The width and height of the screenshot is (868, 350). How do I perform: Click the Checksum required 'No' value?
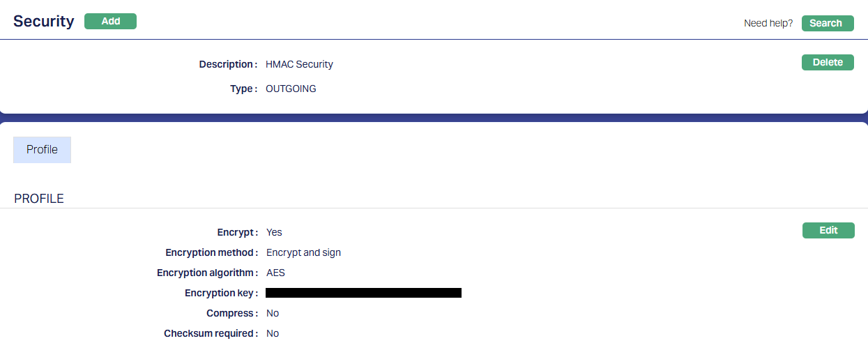[273, 333]
